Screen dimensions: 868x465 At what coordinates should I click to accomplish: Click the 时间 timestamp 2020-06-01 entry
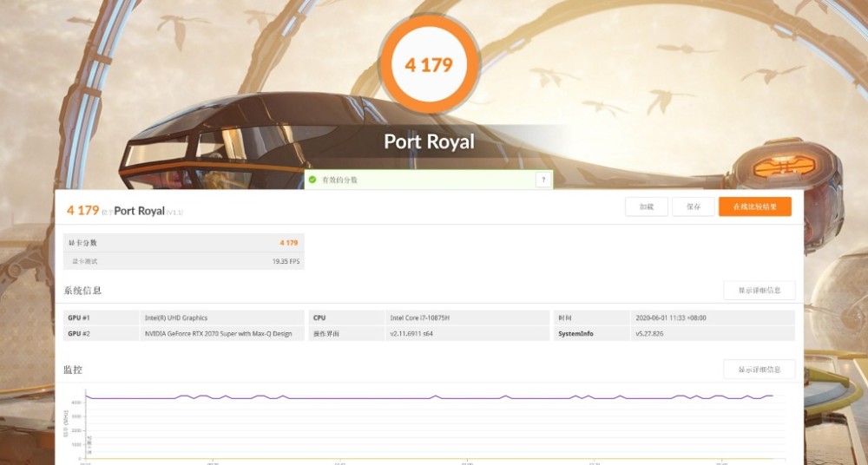pos(674,318)
